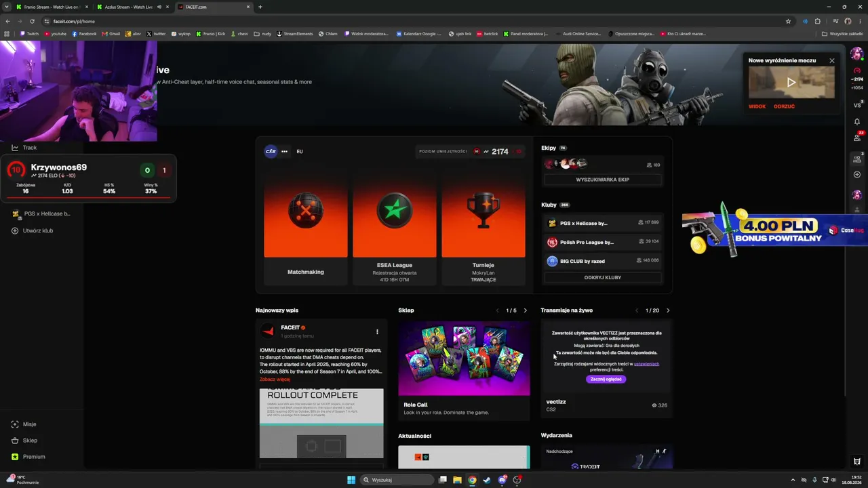Select the CS2 game logo icon
Image resolution: width=868 pixels, height=488 pixels.
[x=271, y=152]
